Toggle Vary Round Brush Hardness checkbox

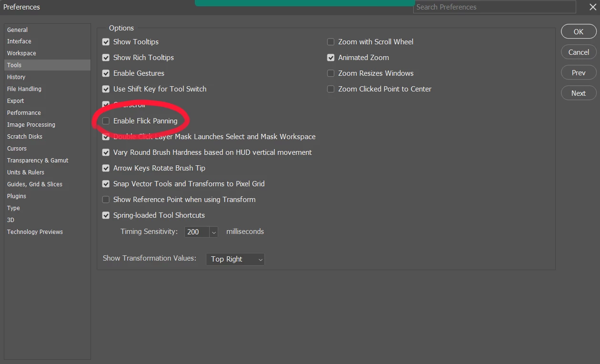[106, 152]
